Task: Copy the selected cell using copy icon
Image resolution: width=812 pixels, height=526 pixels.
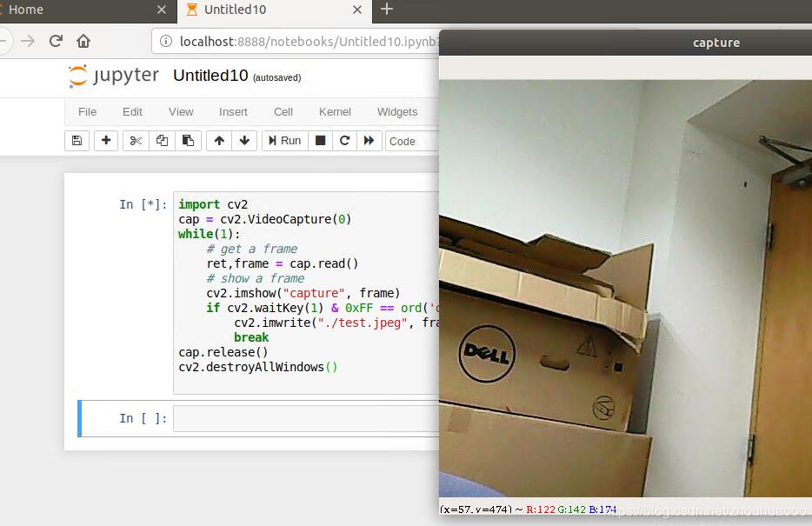Action: [x=162, y=140]
